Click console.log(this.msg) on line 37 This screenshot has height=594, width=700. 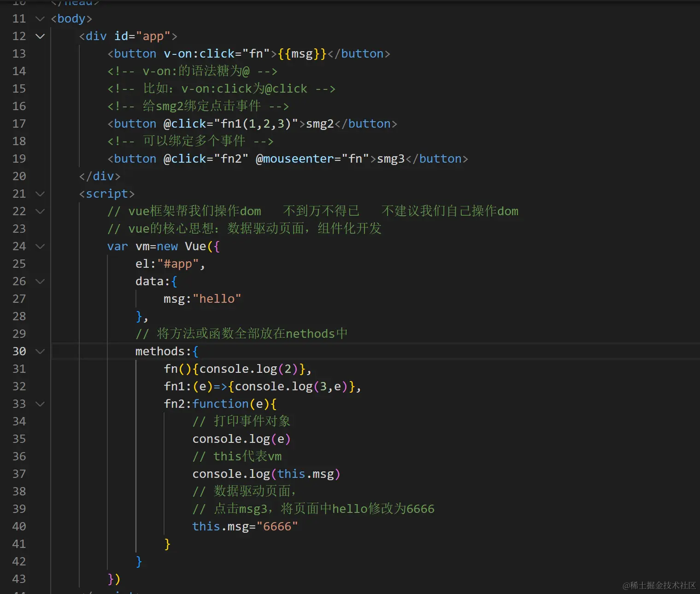(x=266, y=474)
